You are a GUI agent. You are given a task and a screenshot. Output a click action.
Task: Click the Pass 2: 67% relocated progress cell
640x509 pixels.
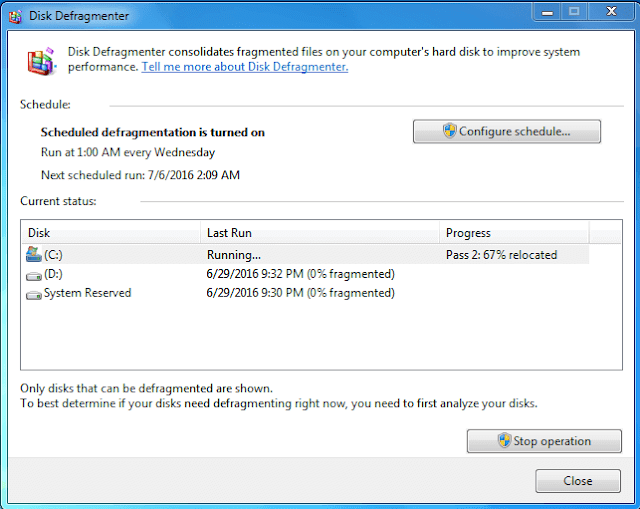click(501, 255)
